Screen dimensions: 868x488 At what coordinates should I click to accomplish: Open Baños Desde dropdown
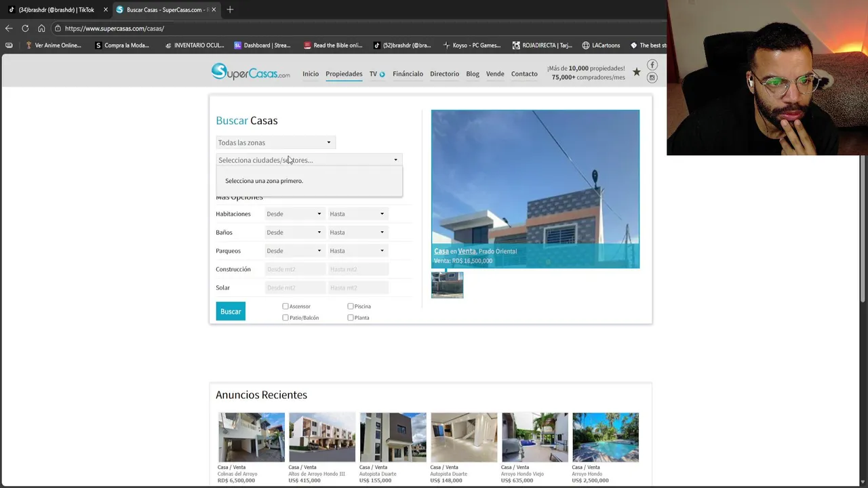pos(294,232)
